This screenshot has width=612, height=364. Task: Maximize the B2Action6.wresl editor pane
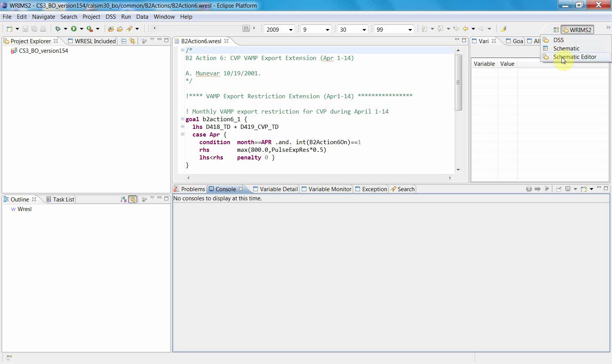tap(464, 40)
